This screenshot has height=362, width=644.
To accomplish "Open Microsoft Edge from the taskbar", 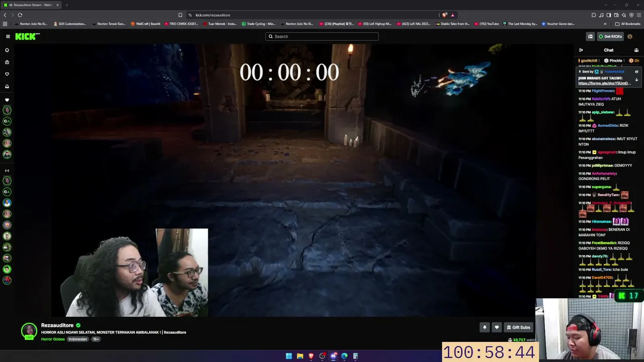I will point(344,356).
